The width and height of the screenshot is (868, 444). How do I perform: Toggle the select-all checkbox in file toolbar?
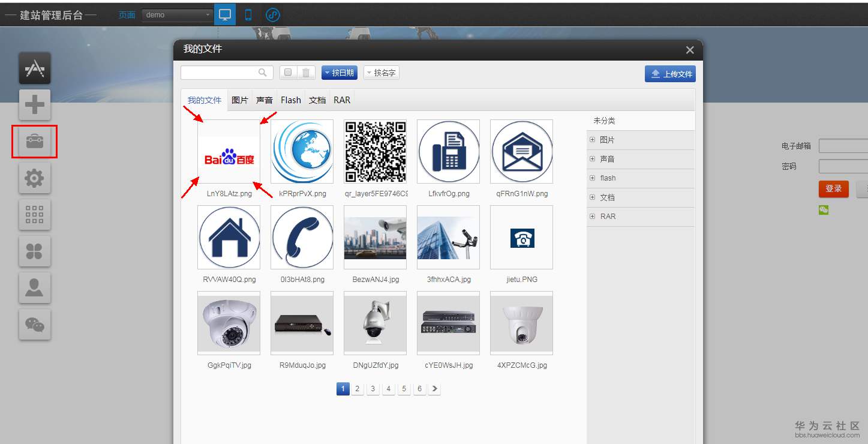(289, 73)
